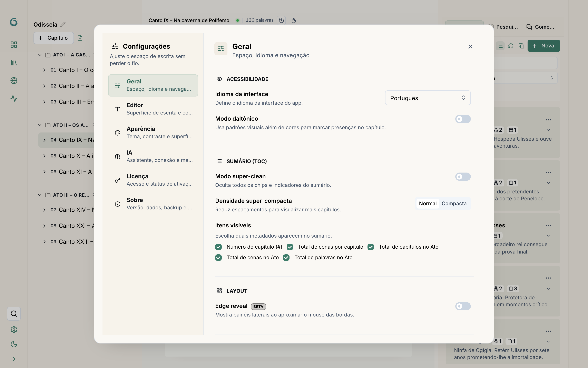Collapse the ATO II – OS A... folder
This screenshot has width=588, height=368.
point(40,125)
